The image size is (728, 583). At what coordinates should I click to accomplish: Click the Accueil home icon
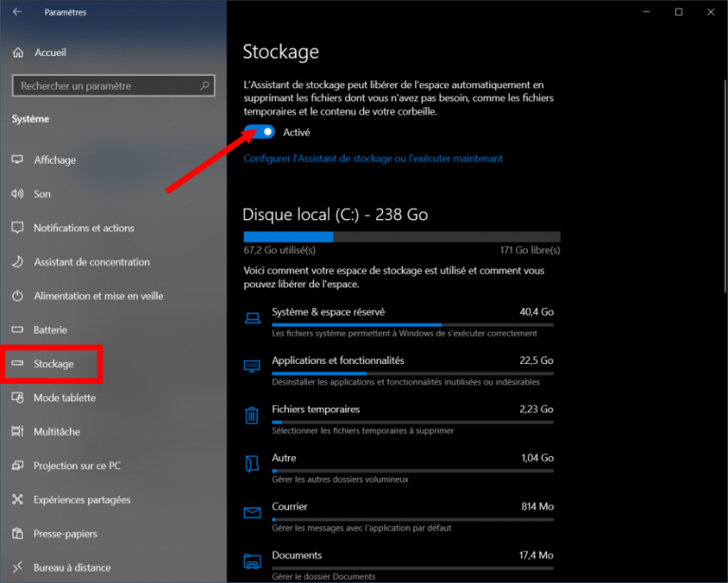click(17, 52)
